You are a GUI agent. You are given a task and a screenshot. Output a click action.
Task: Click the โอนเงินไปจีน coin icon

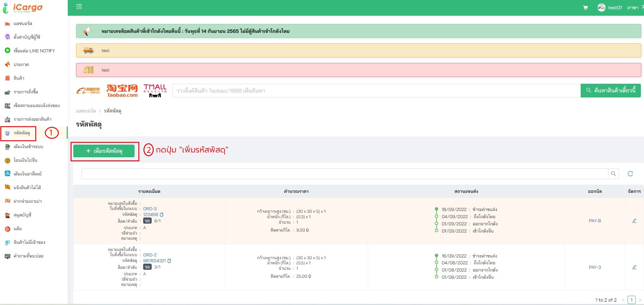[x=8, y=160]
